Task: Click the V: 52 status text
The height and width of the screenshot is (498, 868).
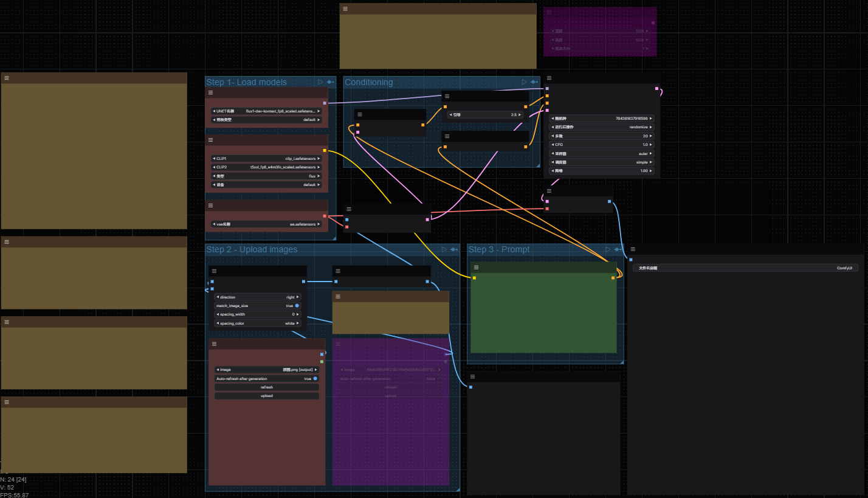Action: pyautogui.click(x=7, y=487)
